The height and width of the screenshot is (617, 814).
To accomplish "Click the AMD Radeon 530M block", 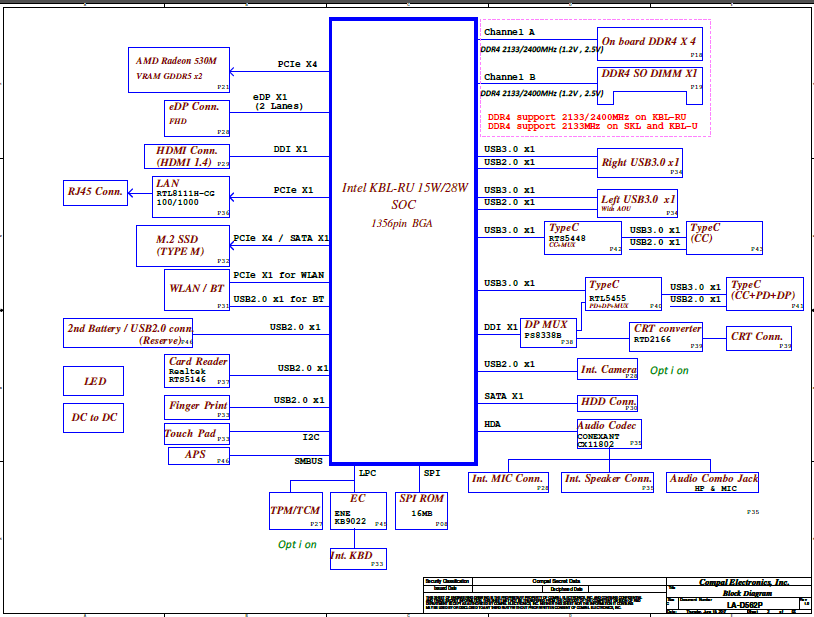I will pyautogui.click(x=179, y=70).
